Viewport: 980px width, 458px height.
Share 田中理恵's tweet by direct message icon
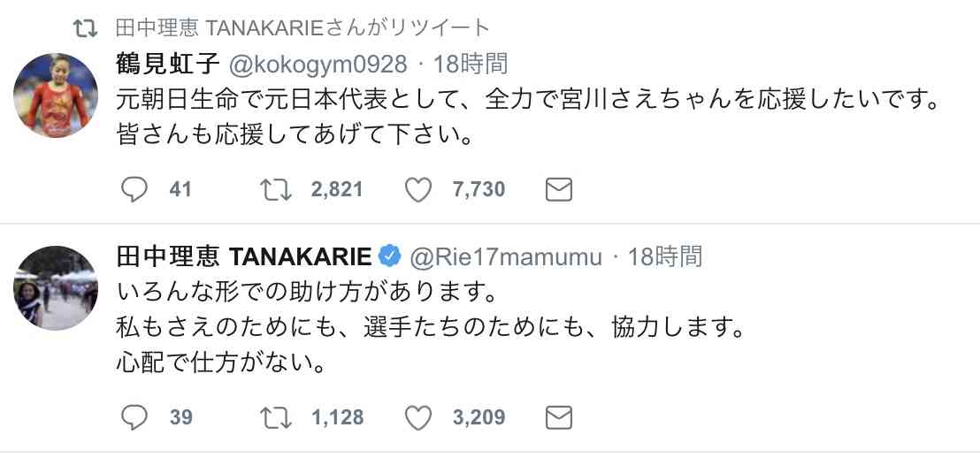click(559, 417)
